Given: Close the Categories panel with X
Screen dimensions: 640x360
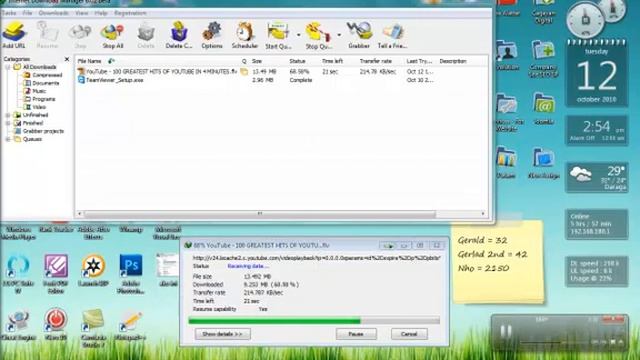Looking at the screenshot, I should click(x=67, y=59).
